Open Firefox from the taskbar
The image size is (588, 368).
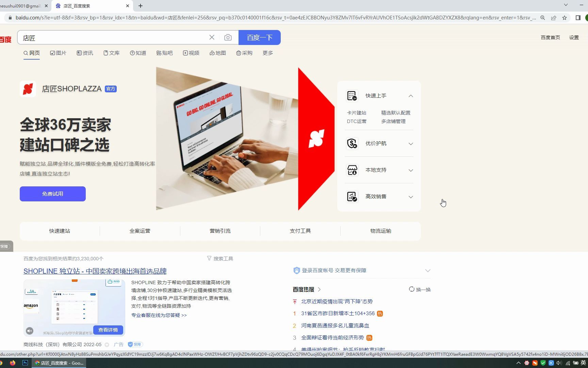tap(13, 363)
